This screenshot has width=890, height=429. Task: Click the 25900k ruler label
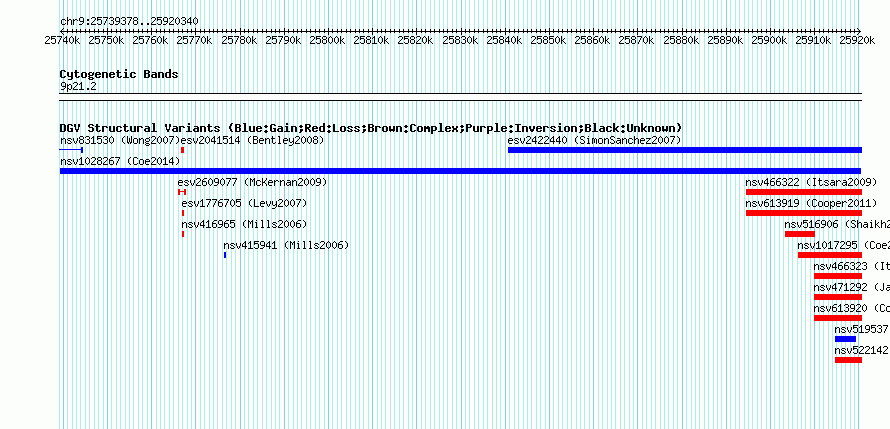tap(770, 41)
